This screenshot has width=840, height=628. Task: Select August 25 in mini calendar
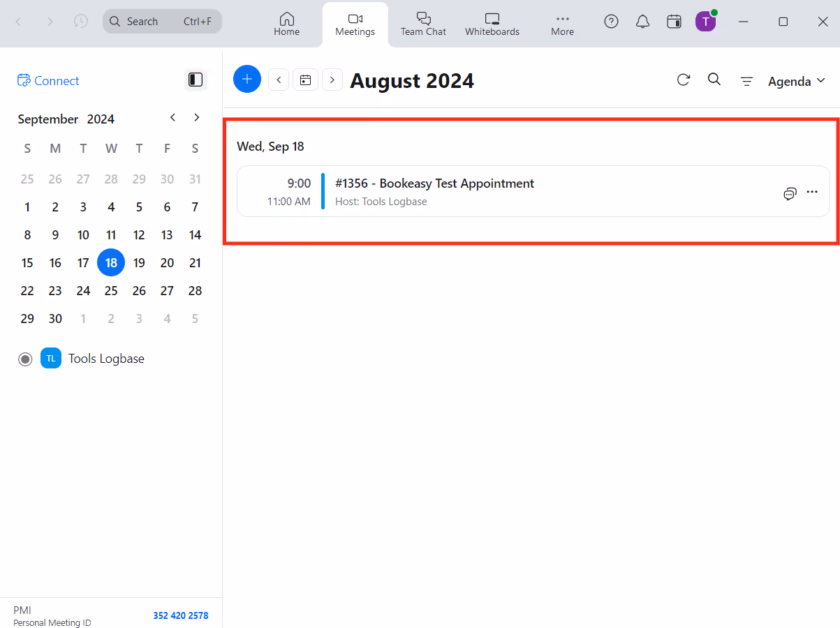pos(27,179)
